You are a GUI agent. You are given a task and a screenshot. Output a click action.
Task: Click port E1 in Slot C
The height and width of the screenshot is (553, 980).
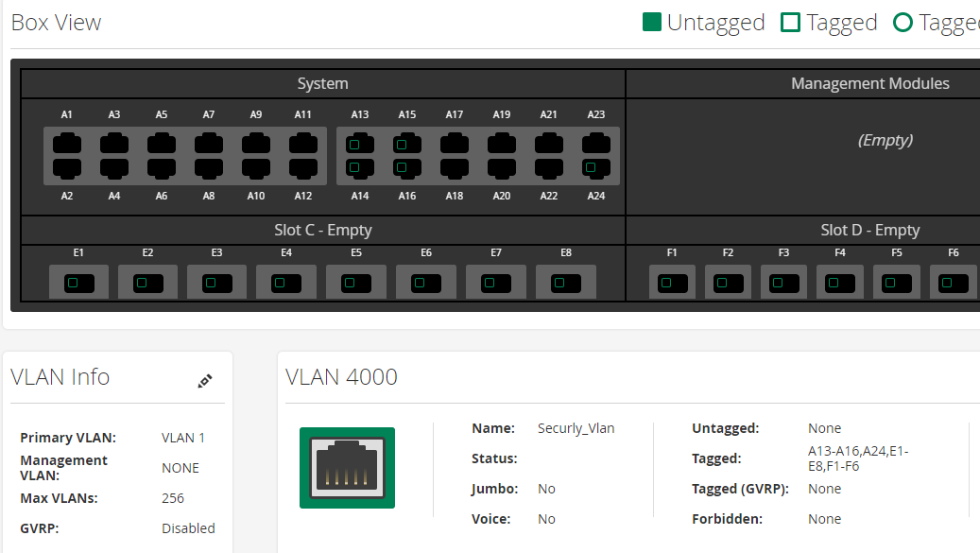point(78,281)
